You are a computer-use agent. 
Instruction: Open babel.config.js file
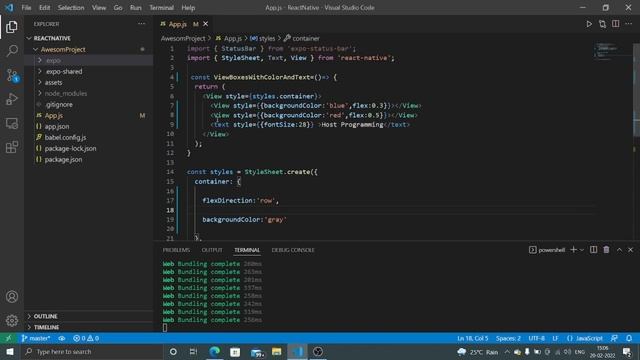coord(65,138)
